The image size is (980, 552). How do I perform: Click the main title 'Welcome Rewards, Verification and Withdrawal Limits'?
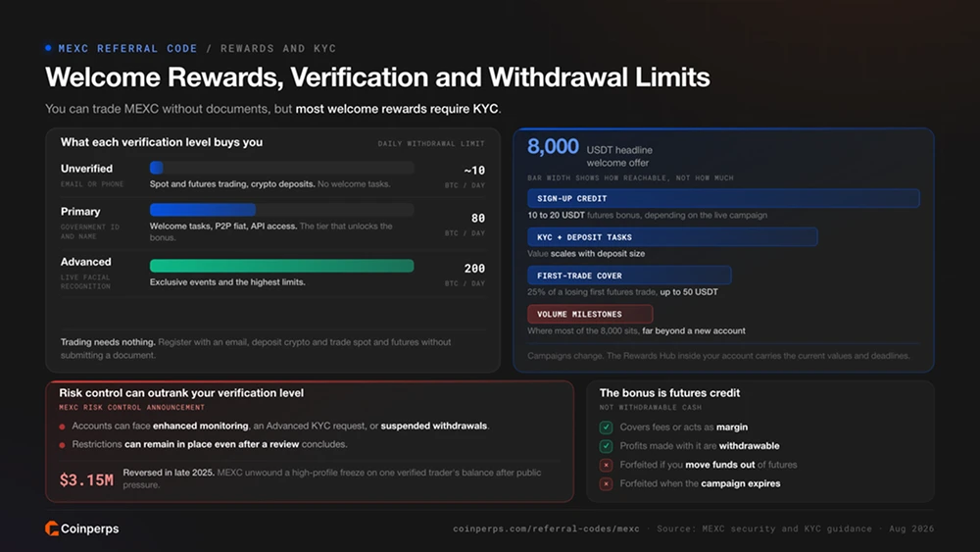tap(377, 77)
